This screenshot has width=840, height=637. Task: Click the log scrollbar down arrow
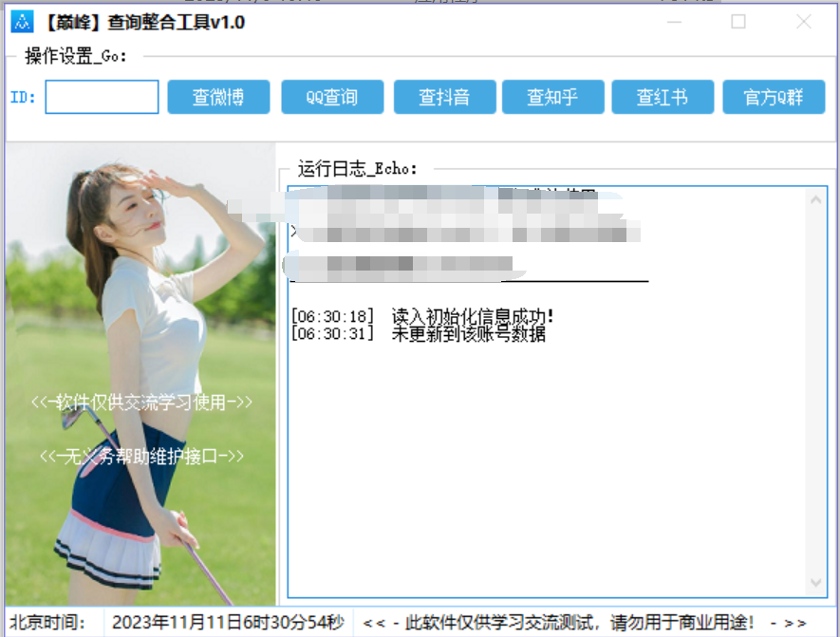(x=816, y=583)
